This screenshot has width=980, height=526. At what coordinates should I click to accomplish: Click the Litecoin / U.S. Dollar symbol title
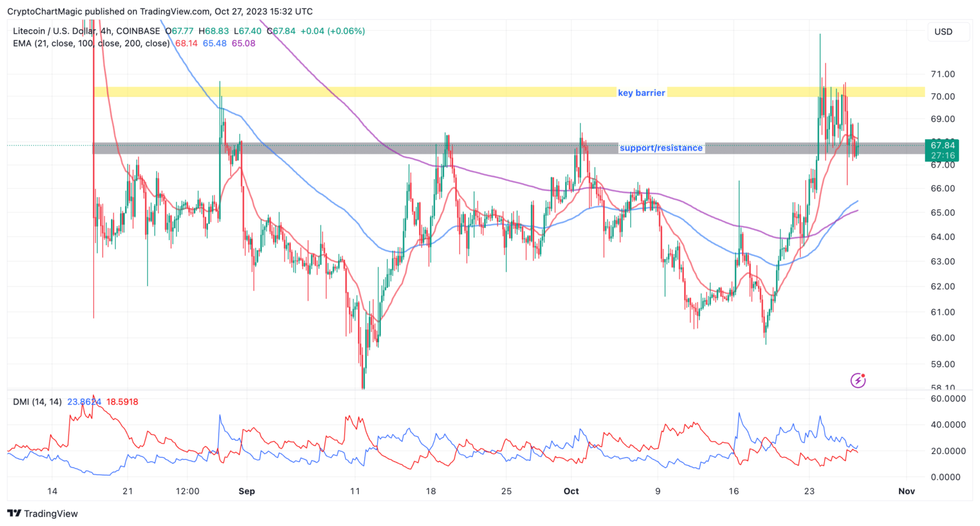(x=86, y=31)
